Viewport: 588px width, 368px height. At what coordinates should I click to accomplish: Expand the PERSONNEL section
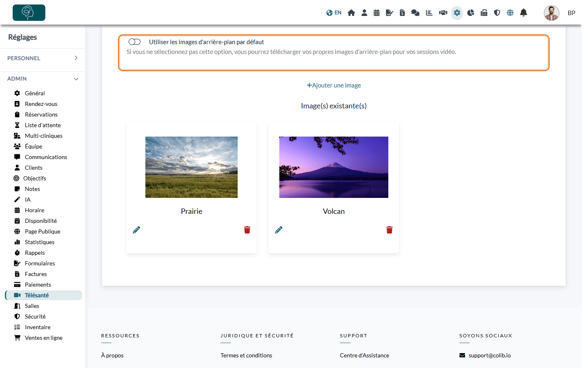(x=42, y=58)
